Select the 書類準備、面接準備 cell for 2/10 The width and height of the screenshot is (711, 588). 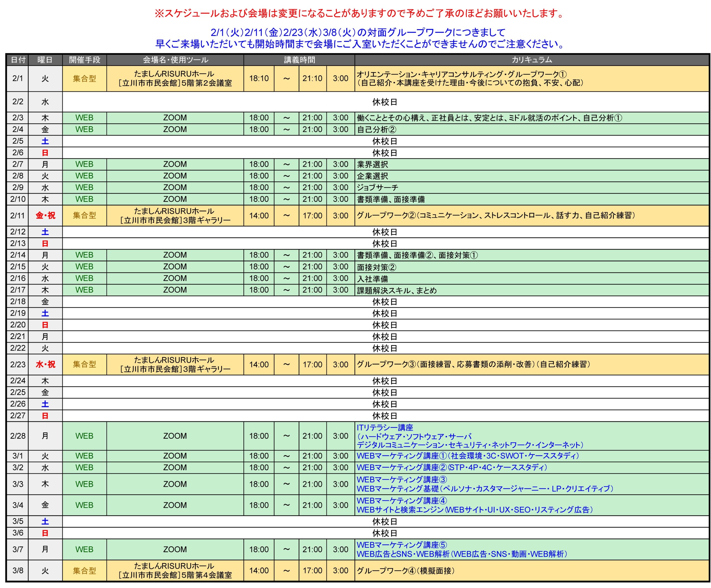point(532,199)
